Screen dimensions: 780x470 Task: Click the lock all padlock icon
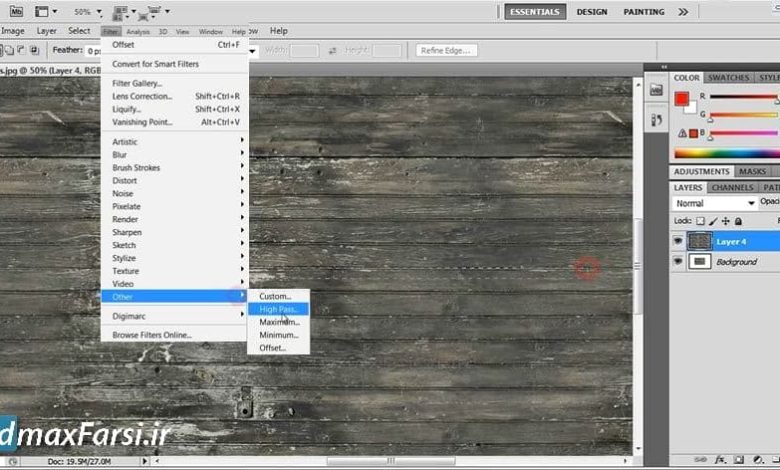738,220
